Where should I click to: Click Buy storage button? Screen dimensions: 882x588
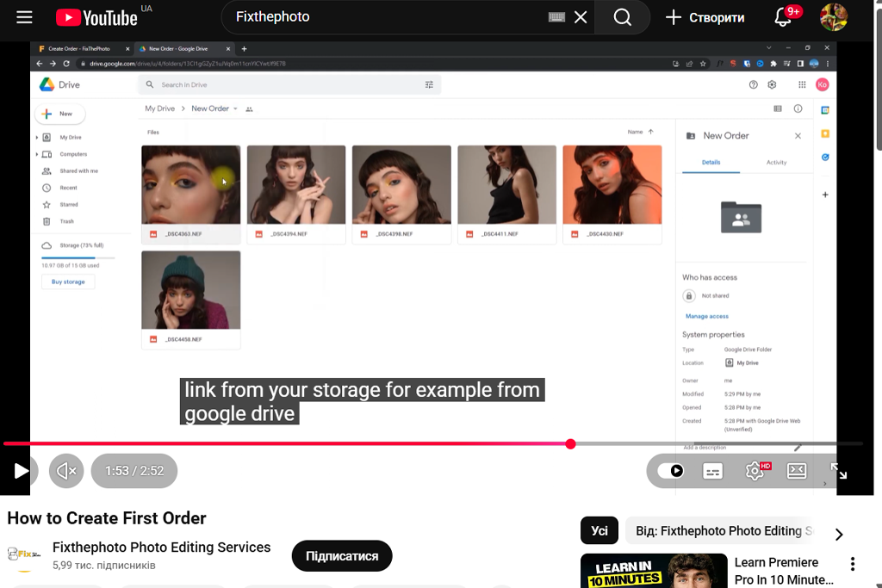pos(68,282)
